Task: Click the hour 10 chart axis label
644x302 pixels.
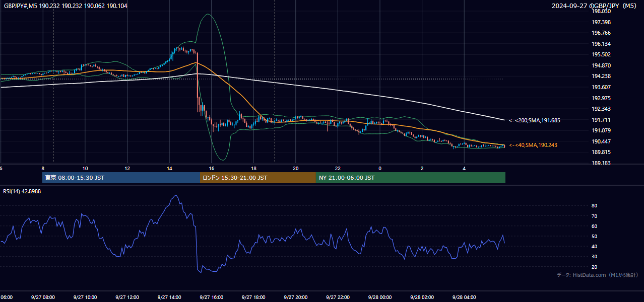Action: click(x=85, y=168)
